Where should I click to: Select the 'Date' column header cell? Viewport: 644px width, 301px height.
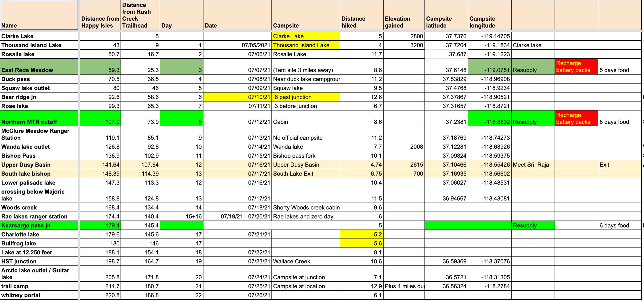[237, 15]
